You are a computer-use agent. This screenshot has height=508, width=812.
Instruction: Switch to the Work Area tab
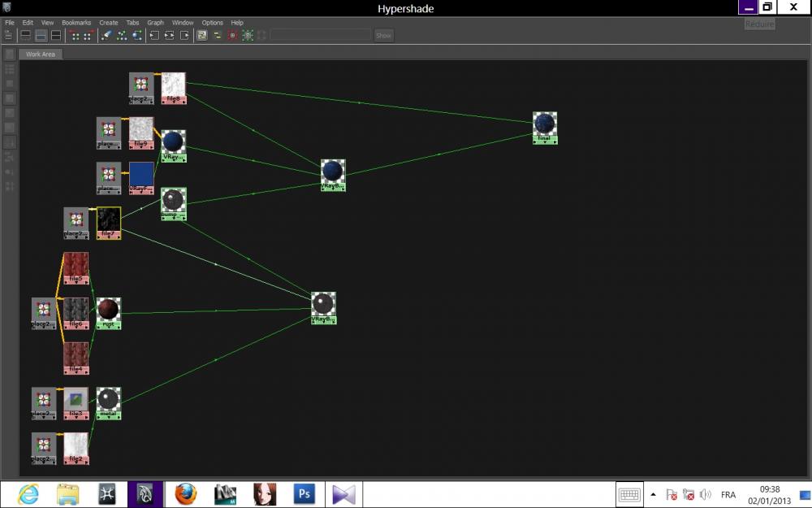41,54
